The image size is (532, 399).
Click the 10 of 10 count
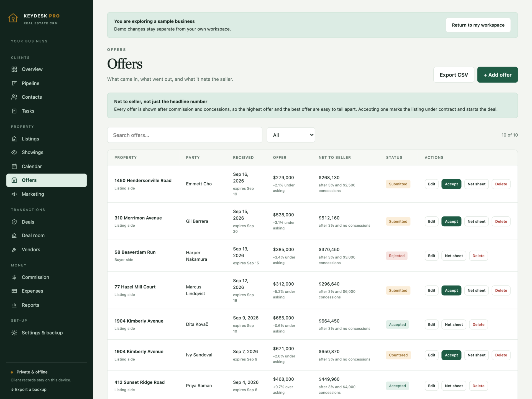tap(509, 135)
